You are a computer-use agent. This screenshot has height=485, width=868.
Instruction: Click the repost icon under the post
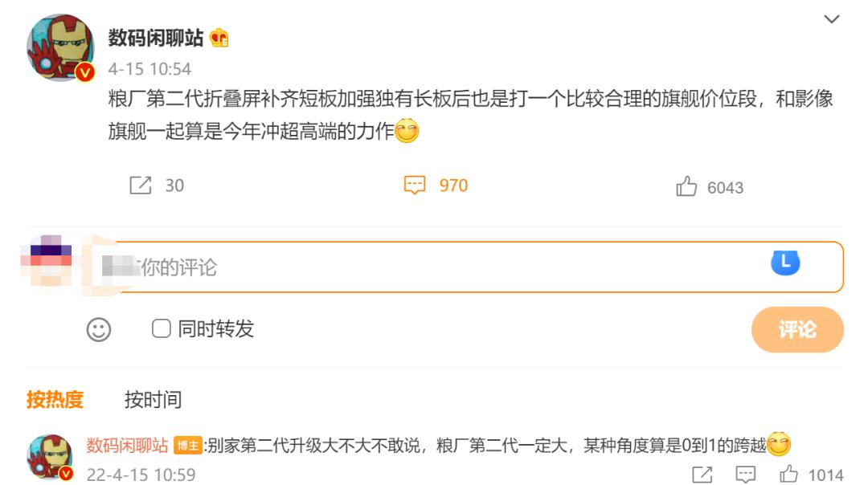coord(141,185)
